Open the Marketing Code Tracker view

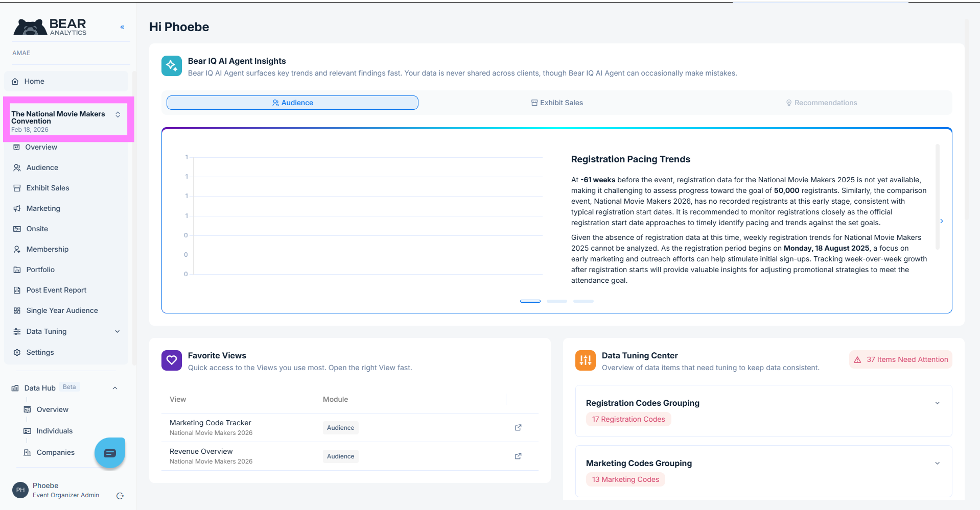pos(211,423)
